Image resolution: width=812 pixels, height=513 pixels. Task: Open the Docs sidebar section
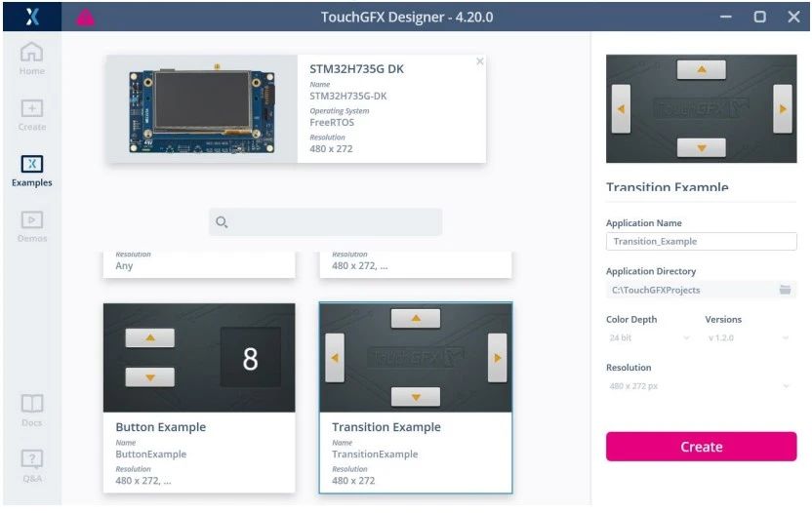point(31,411)
